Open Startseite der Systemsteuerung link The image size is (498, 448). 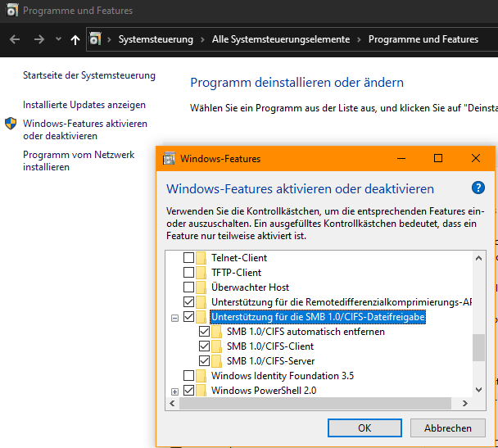(89, 75)
